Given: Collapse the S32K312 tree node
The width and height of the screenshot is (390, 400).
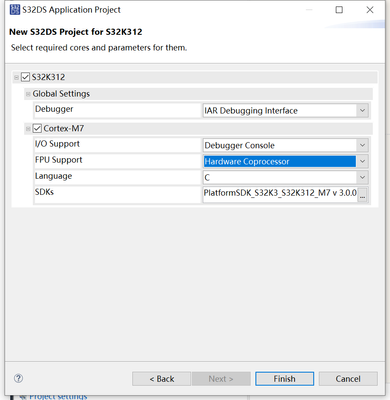Looking at the screenshot, I should tap(16, 78).
